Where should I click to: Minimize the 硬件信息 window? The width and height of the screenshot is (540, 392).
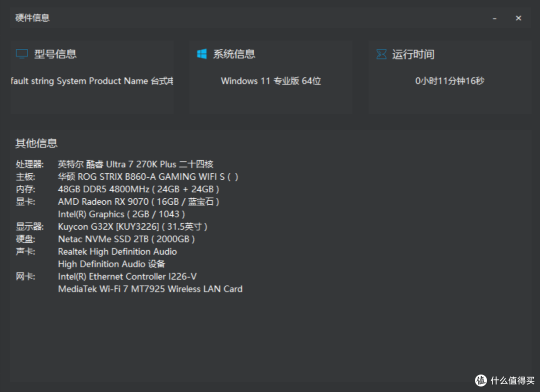tap(494, 18)
